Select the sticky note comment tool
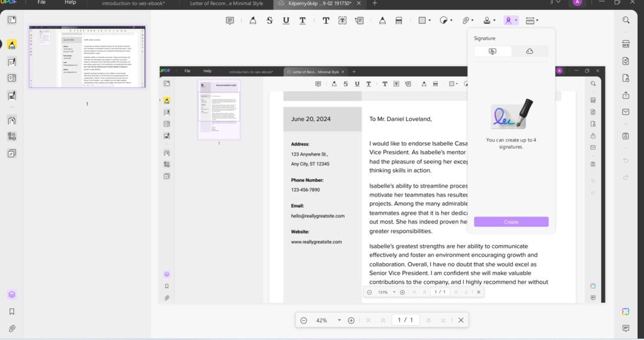The image size is (644, 340). (230, 20)
